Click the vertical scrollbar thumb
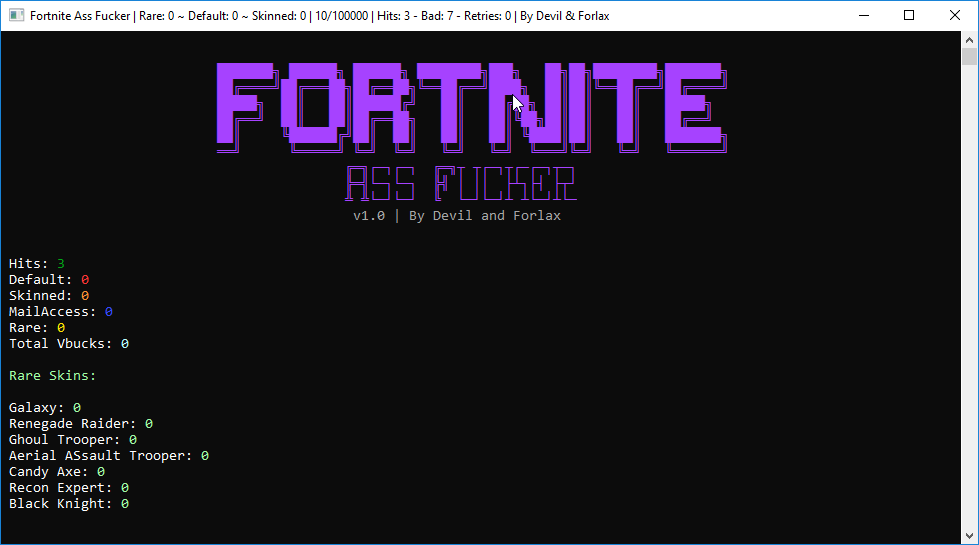 tap(969, 56)
